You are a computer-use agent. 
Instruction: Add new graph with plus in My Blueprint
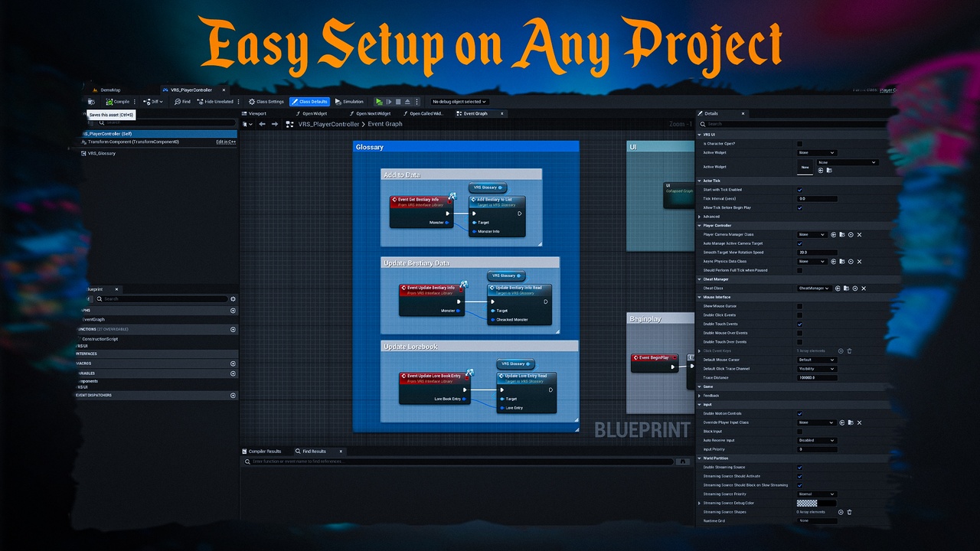[x=233, y=311]
